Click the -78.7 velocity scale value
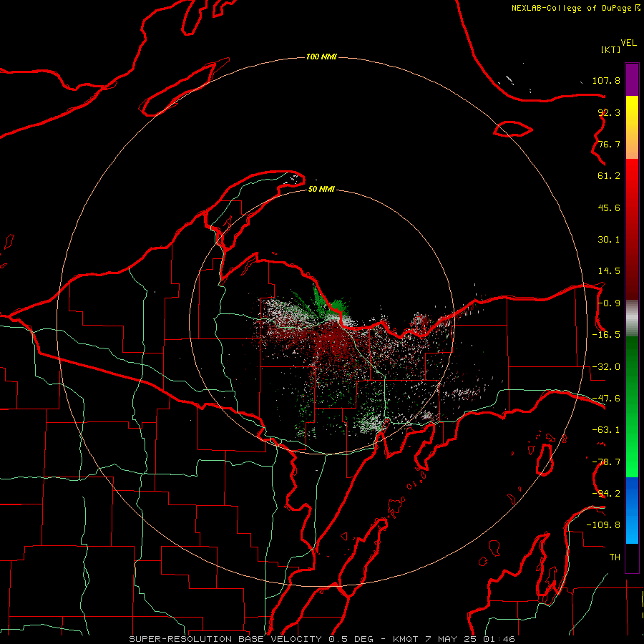This screenshot has width=644, height=644. pos(606,462)
